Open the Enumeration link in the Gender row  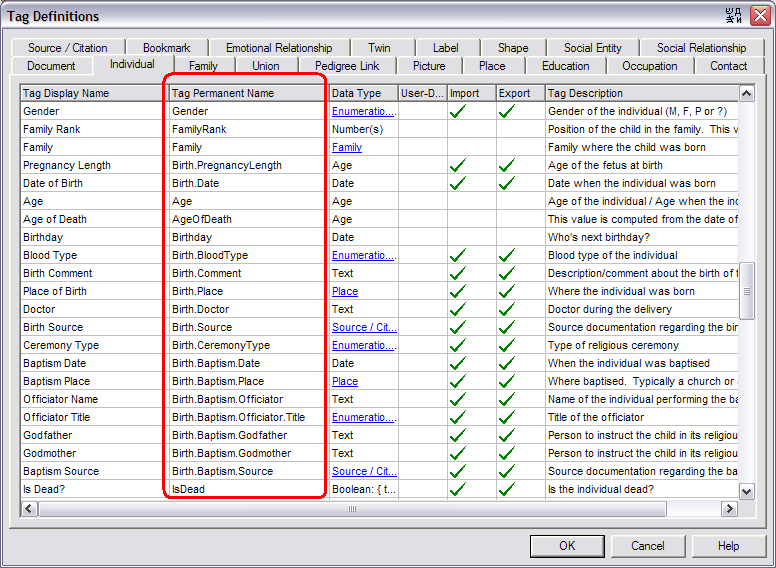364,111
